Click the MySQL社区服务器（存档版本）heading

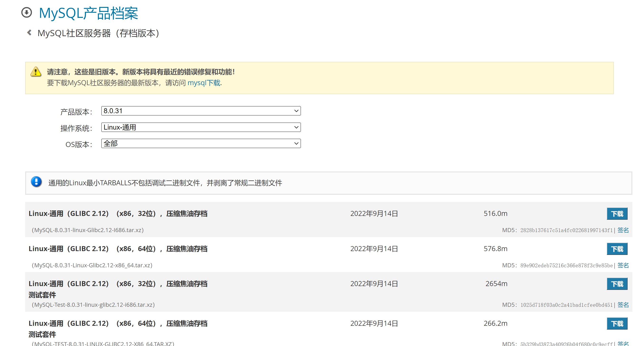[x=99, y=33]
